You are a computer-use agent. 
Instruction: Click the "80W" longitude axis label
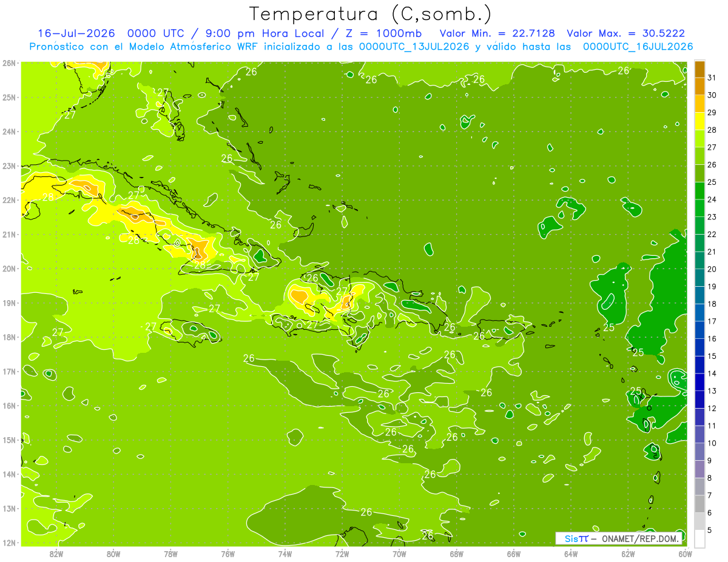pyautogui.click(x=113, y=554)
